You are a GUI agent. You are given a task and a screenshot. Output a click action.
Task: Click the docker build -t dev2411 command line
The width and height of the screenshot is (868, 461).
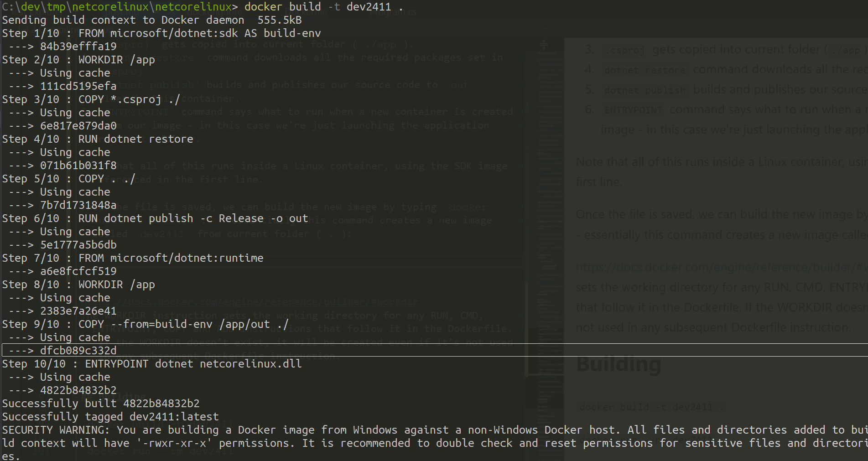coord(203,7)
